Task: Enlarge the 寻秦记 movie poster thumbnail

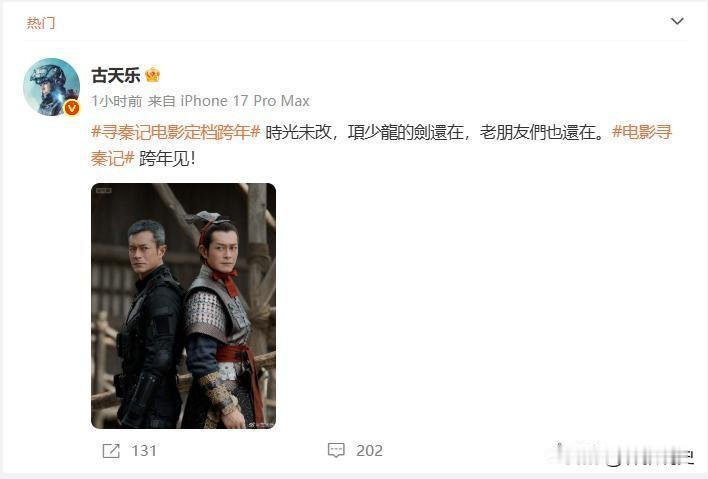Action: point(183,306)
